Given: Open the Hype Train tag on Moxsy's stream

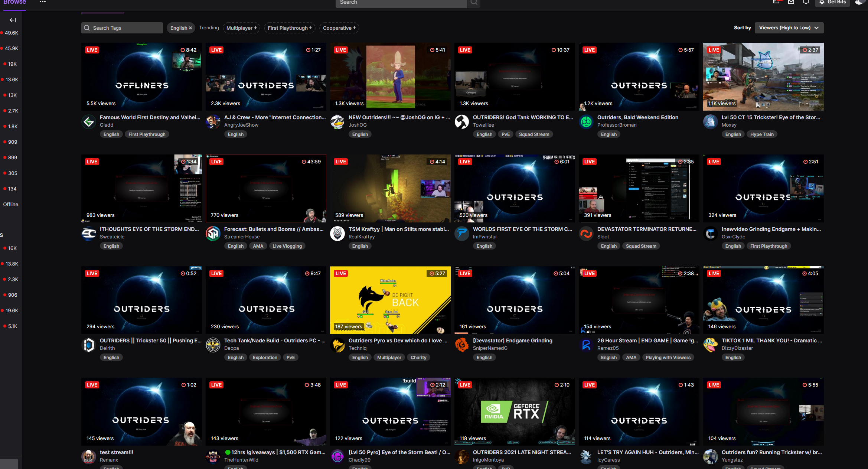Looking at the screenshot, I should (x=762, y=134).
